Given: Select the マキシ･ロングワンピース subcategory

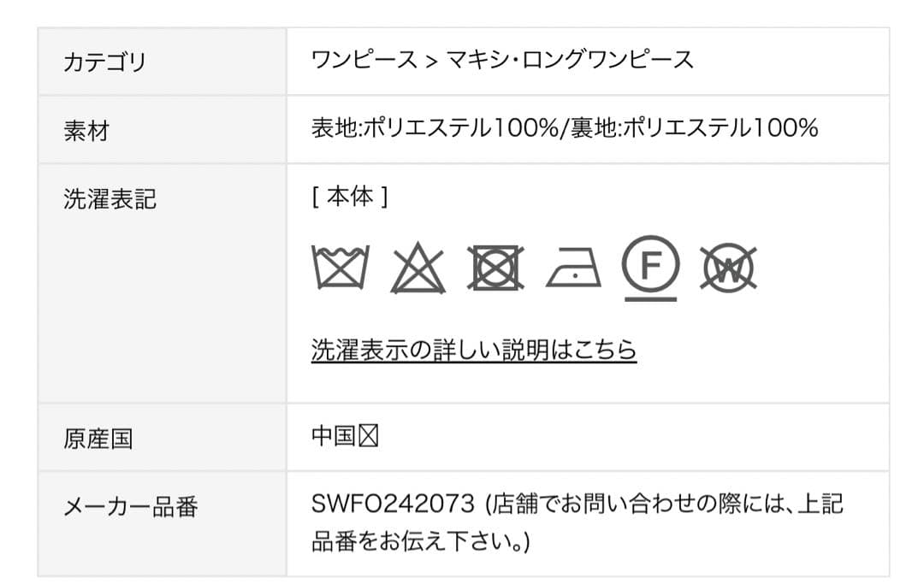Looking at the screenshot, I should (x=570, y=60).
